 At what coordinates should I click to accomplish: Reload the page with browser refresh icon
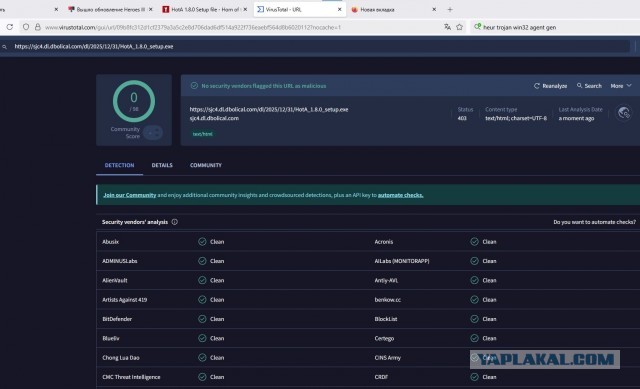point(9,27)
